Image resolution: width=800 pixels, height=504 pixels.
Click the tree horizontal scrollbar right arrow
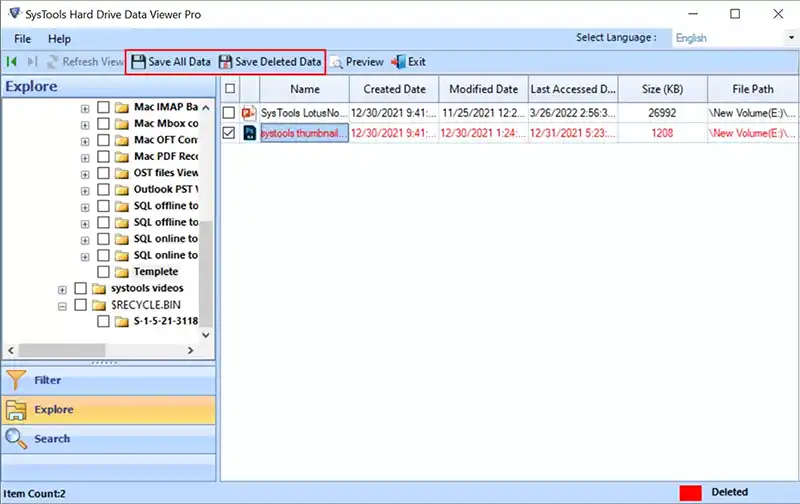(190, 350)
